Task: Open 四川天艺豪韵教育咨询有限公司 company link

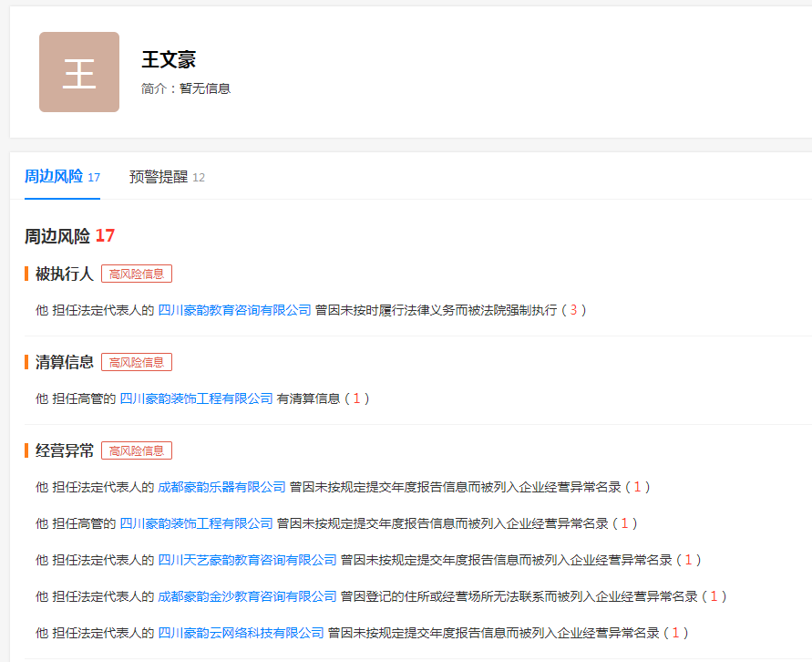Action: (x=247, y=560)
